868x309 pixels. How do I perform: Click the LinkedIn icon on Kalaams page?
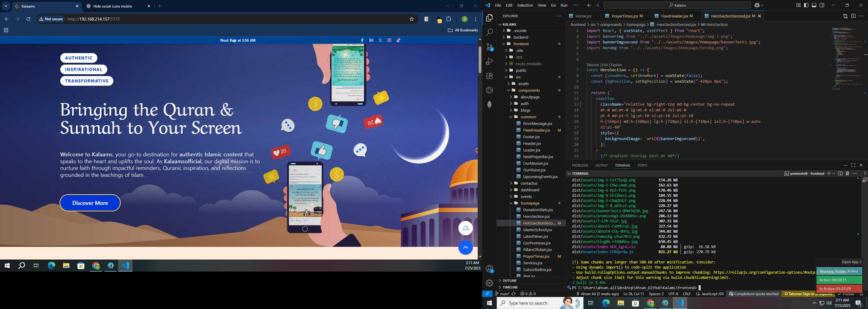point(371,40)
